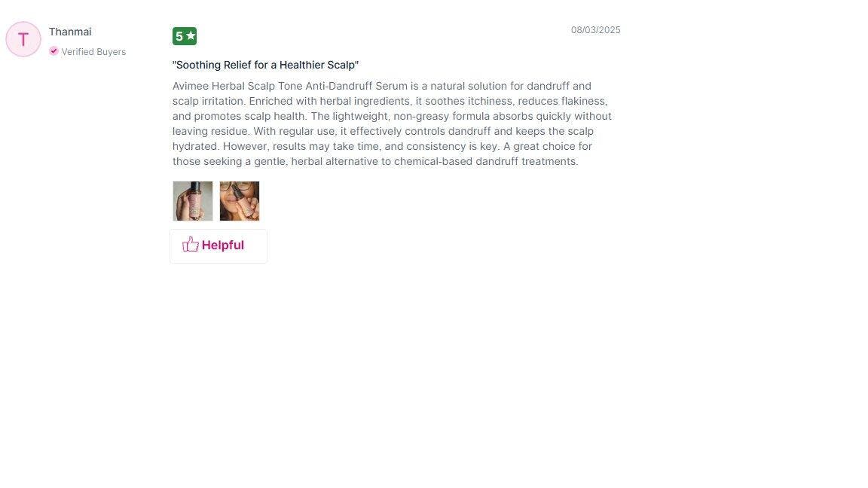Open the photo of woman with glasses
The width and height of the screenshot is (868, 488).
[239, 201]
